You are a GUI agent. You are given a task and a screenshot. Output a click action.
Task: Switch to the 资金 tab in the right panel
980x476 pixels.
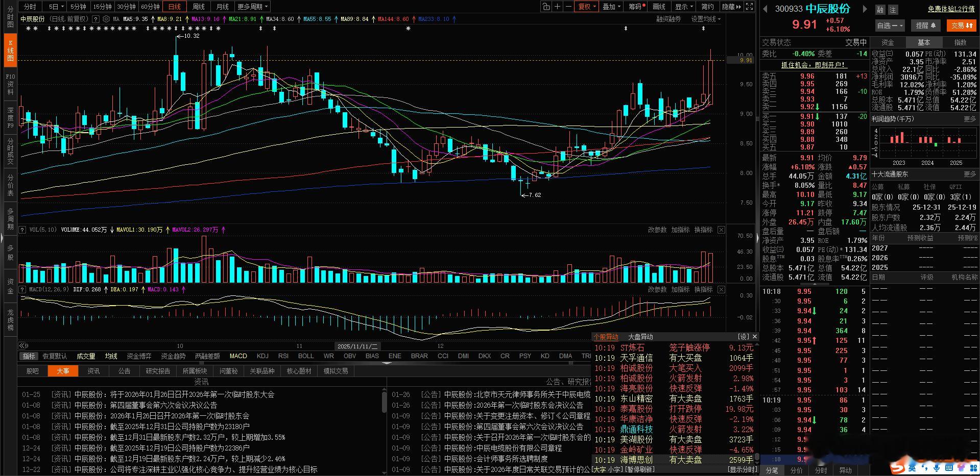(888, 42)
